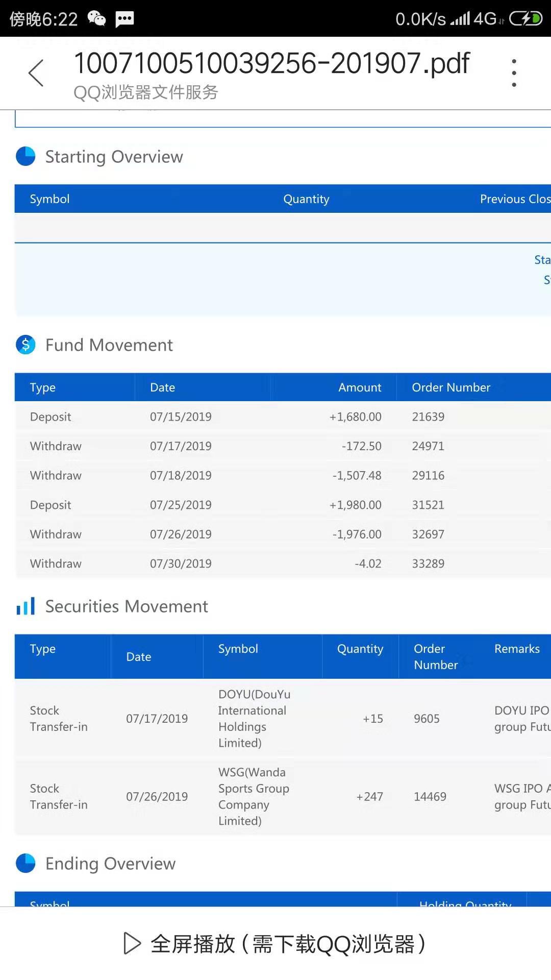
Task: Tap the Securities Movement bar chart icon
Action: point(26,606)
